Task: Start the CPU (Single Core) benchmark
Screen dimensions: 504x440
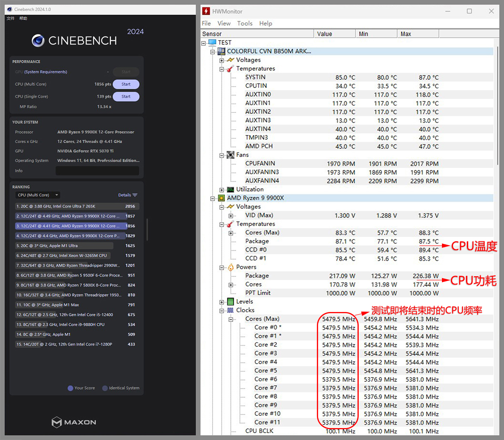Action: point(126,97)
